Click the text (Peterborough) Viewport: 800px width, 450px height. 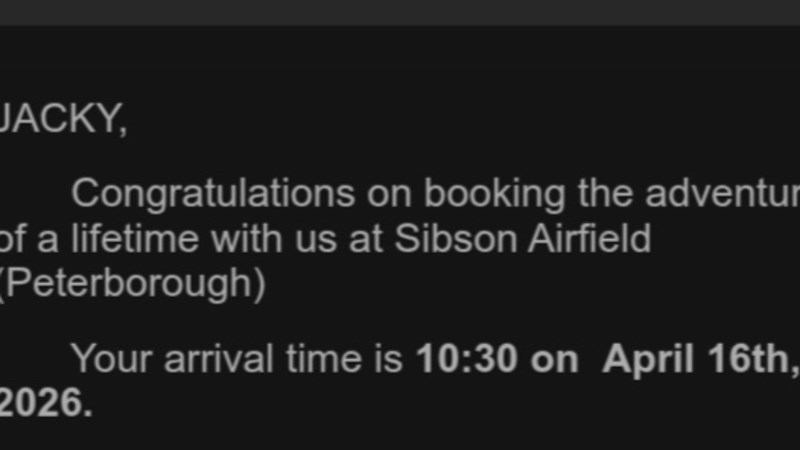click(130, 286)
